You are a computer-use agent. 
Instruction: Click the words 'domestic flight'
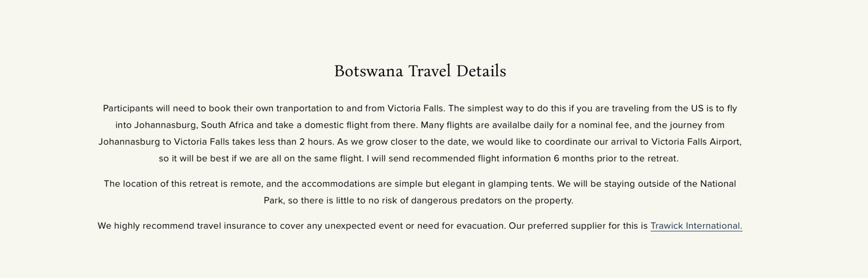(x=336, y=125)
